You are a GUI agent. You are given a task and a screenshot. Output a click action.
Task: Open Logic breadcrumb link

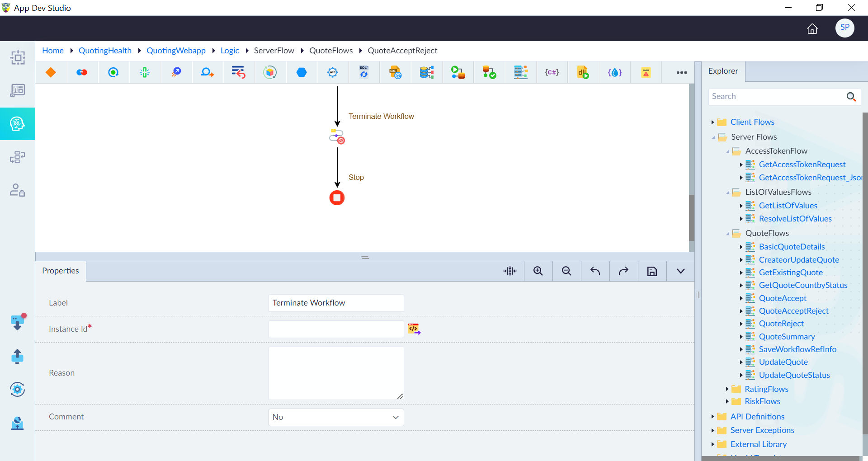(x=230, y=51)
